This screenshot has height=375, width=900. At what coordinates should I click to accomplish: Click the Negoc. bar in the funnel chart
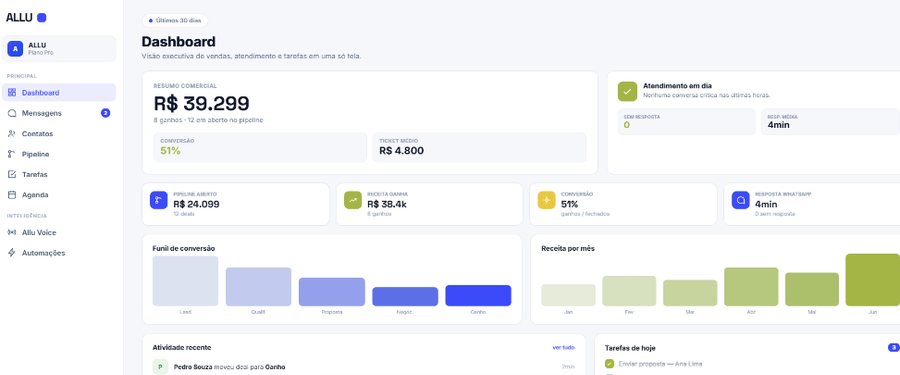coord(405,296)
